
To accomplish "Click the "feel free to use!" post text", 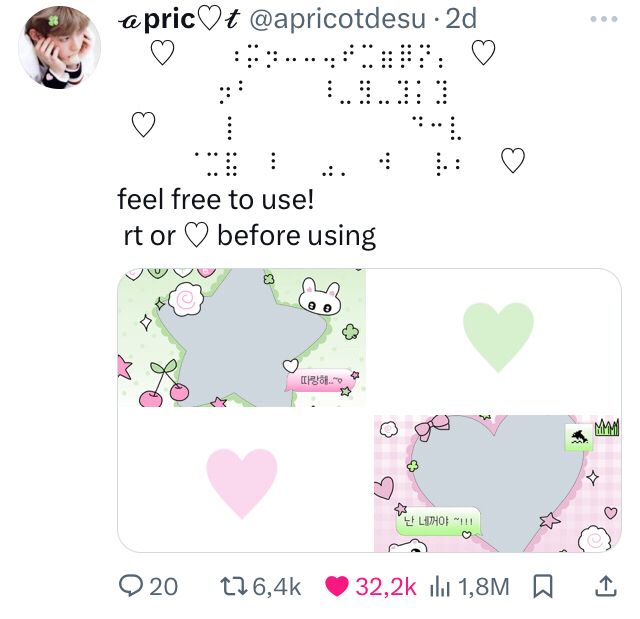I will pos(216,199).
